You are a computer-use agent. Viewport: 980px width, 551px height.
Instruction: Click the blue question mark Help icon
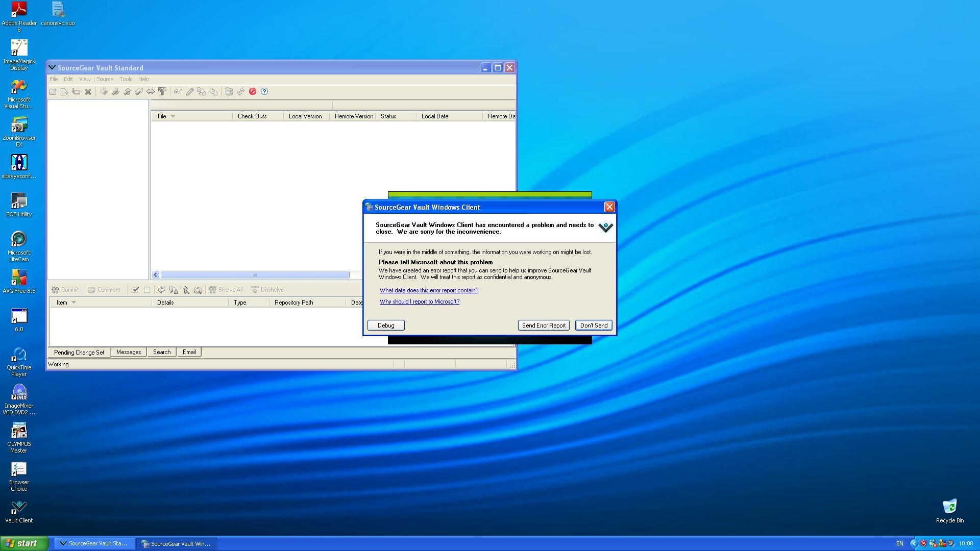(x=264, y=92)
